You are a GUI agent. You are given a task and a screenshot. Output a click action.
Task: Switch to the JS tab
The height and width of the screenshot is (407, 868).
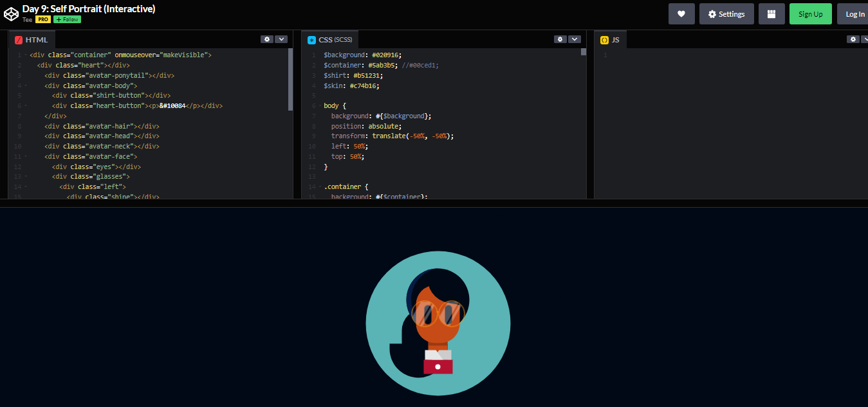pos(613,39)
